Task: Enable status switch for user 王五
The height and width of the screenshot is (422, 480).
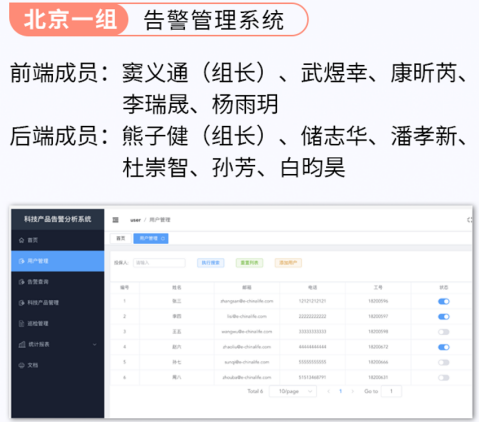Action: [444, 332]
